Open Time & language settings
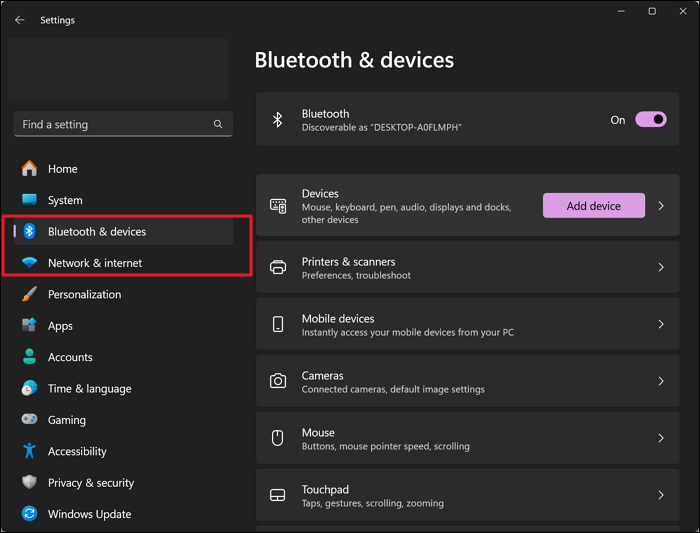 (x=123, y=388)
